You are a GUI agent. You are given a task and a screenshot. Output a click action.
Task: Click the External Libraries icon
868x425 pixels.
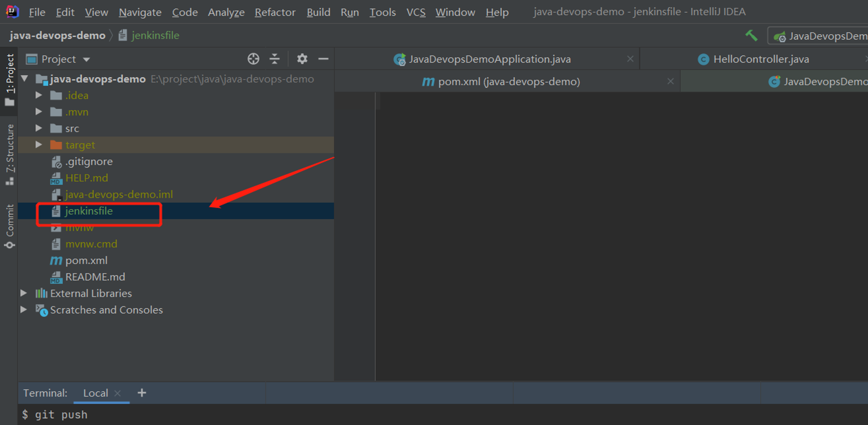point(41,293)
